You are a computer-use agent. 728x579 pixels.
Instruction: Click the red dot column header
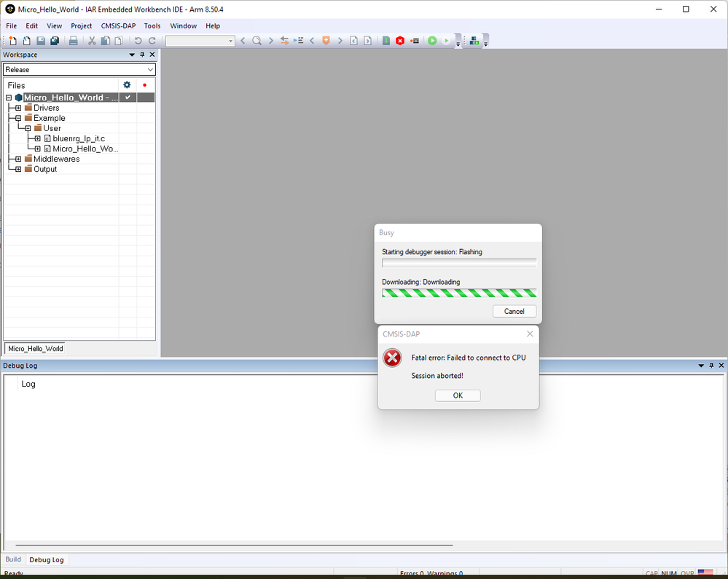click(145, 85)
